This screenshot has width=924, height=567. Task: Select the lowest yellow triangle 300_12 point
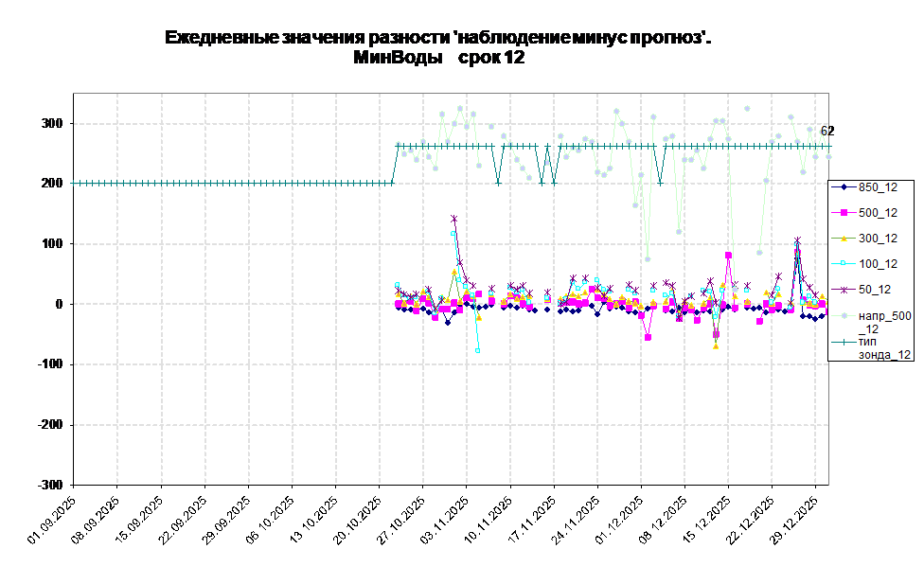click(x=716, y=346)
